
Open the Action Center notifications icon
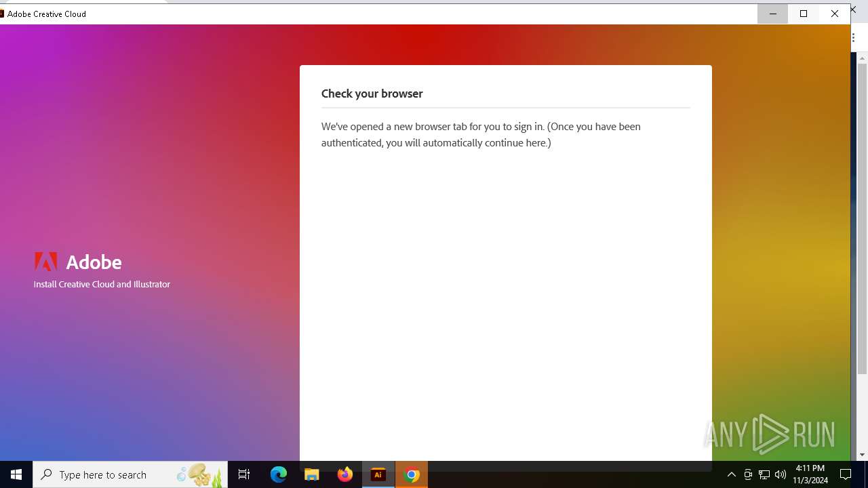click(x=846, y=474)
